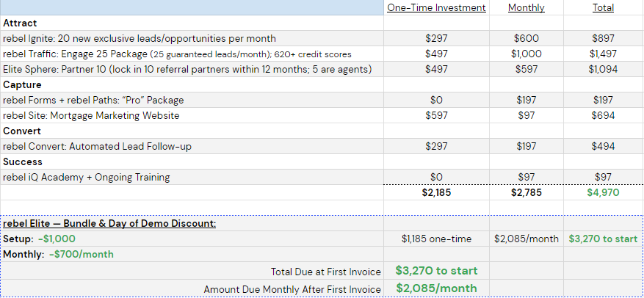The image size is (644, 298).
Task: Click the $1,185 one-time cell
Action: pyautogui.click(x=436, y=239)
